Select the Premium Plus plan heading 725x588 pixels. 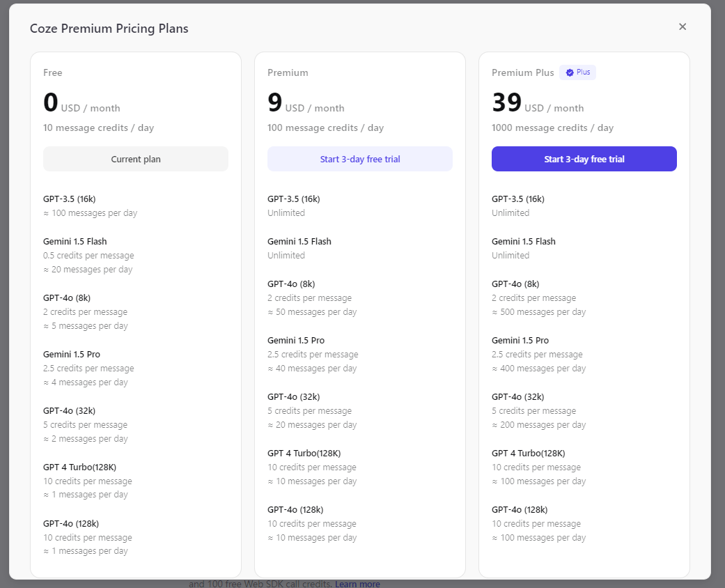522,72
